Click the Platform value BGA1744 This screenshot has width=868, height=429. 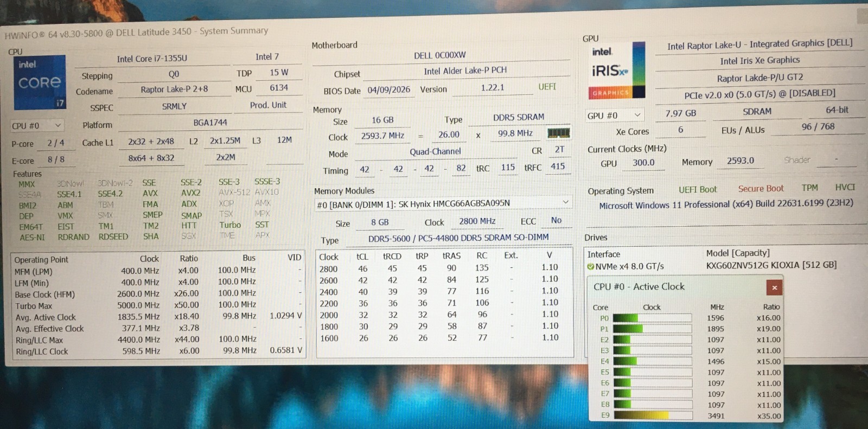point(210,123)
